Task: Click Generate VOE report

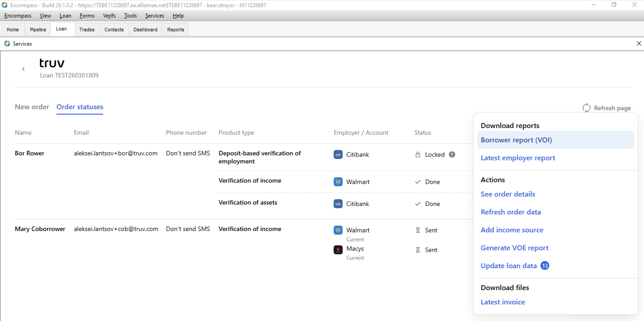Action: pos(514,248)
